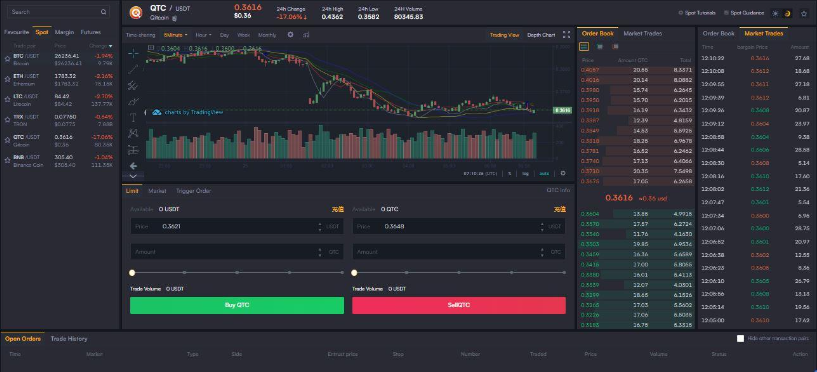The image size is (817, 372).
Task: Show both sides in the order book
Action: point(584,47)
